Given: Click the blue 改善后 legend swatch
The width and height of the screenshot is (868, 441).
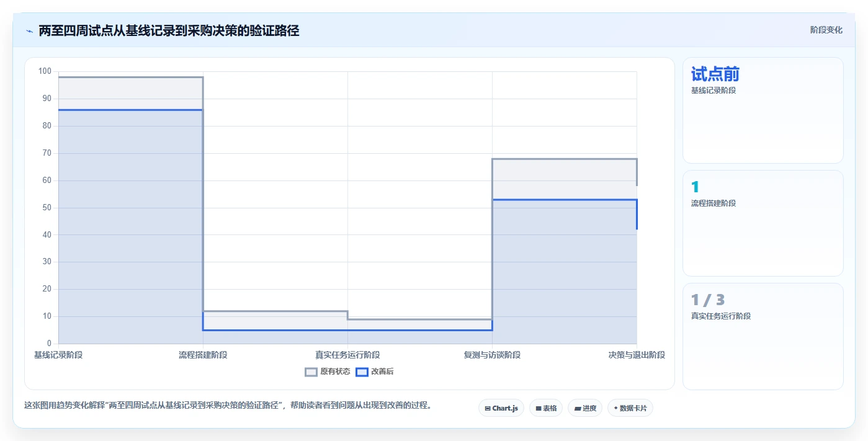Looking at the screenshot, I should [362, 372].
